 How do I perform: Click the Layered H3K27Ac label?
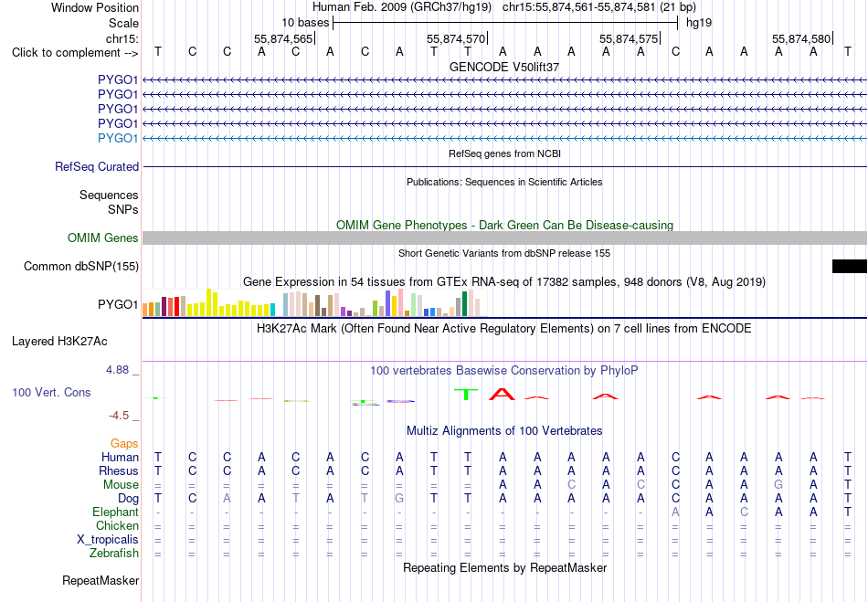coord(59,342)
